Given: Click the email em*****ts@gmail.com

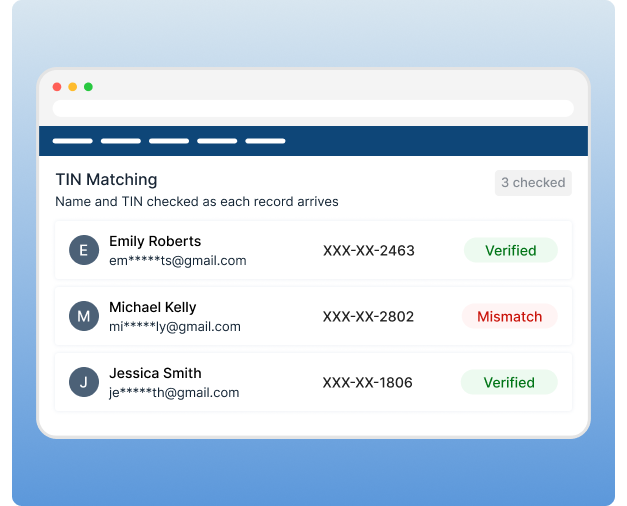Looking at the screenshot, I should pyautogui.click(x=178, y=261).
